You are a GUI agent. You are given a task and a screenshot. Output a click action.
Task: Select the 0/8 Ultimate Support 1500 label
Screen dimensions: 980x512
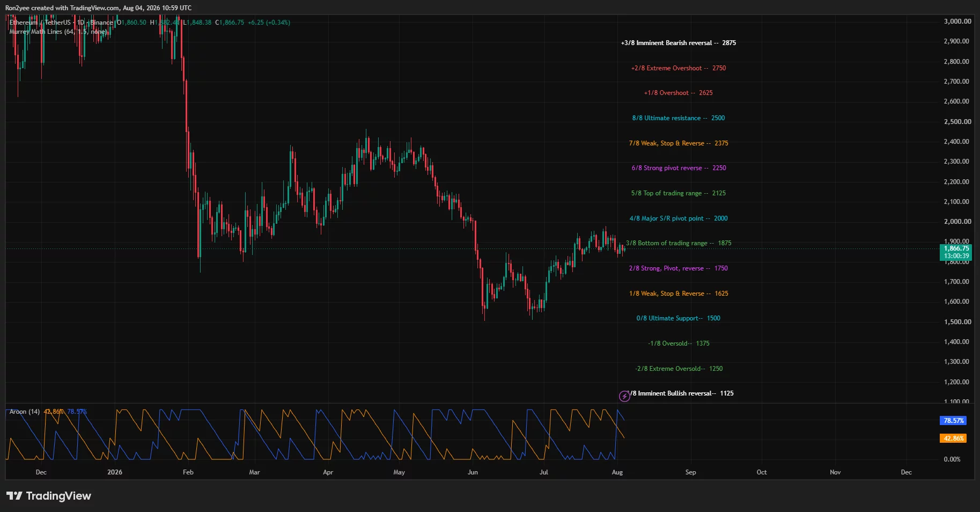[x=678, y=318]
